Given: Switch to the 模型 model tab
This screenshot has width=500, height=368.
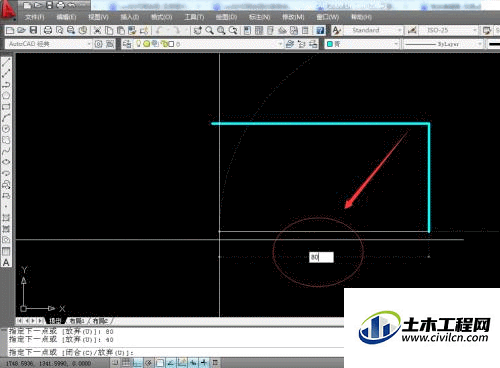Looking at the screenshot, I should tap(55, 321).
